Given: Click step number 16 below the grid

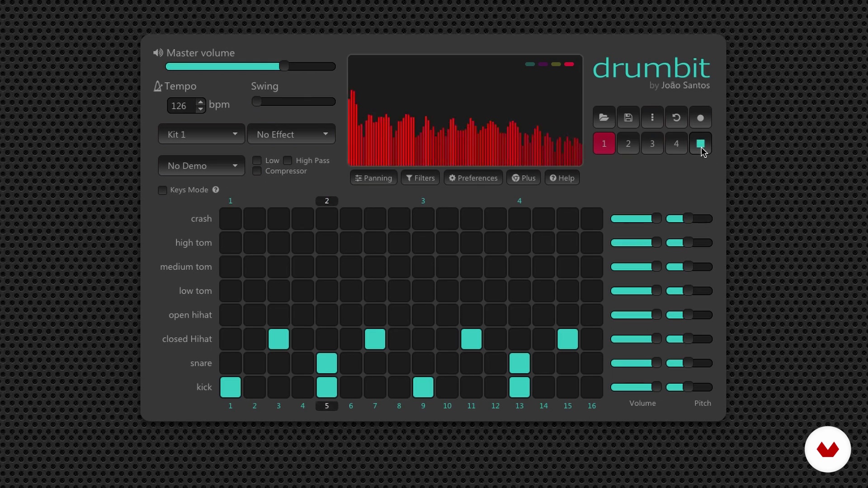Looking at the screenshot, I should point(592,406).
